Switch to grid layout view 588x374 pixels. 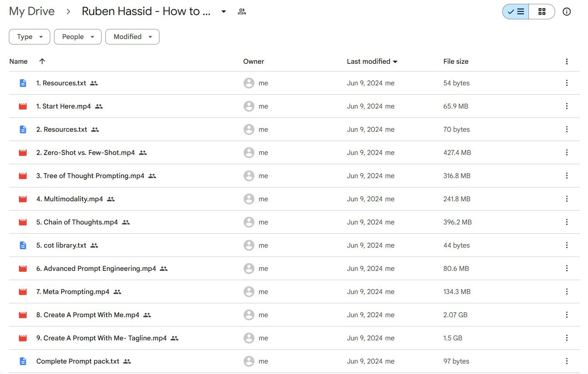pyautogui.click(x=542, y=12)
